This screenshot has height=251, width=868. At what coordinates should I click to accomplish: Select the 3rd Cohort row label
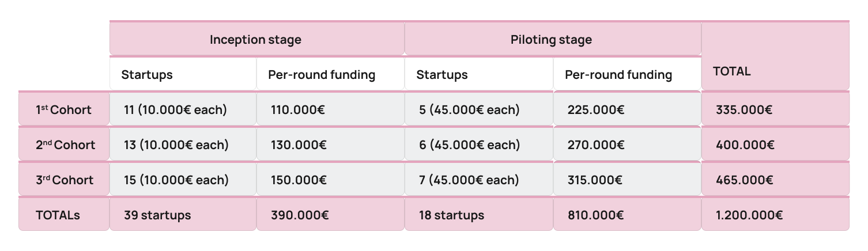(x=64, y=179)
